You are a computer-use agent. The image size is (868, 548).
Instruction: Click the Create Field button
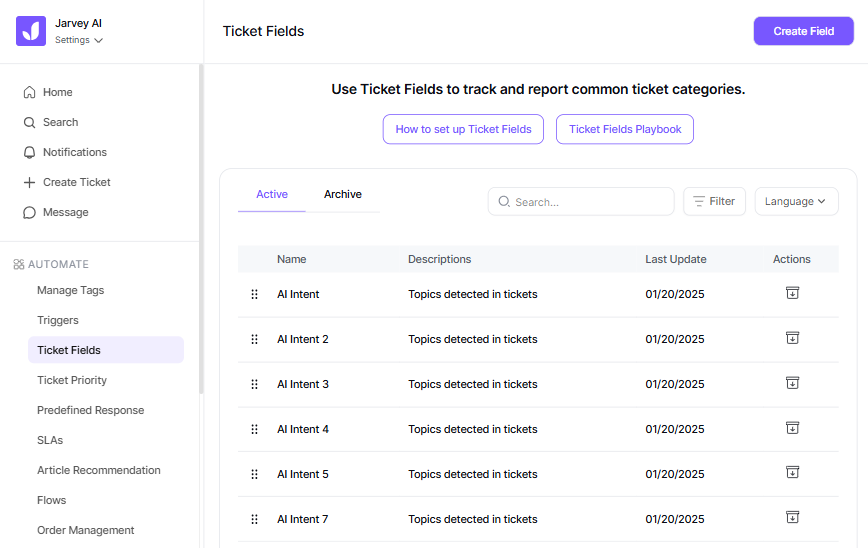coord(803,31)
